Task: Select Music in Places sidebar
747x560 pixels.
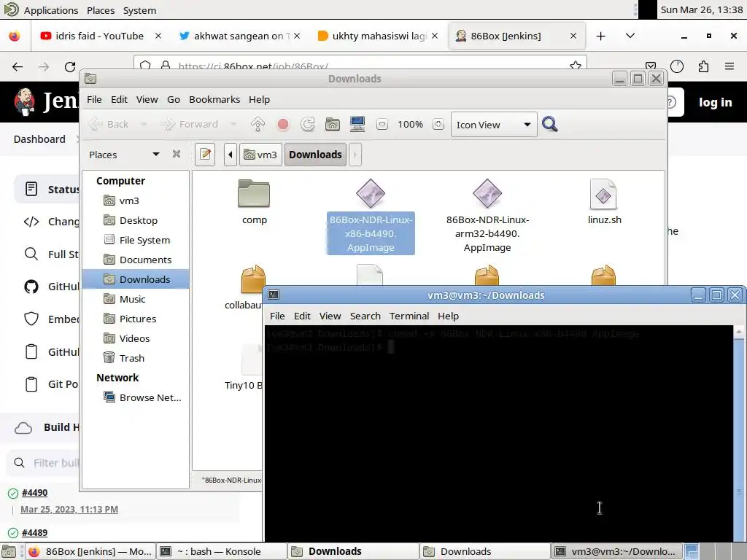Action: 133,299
